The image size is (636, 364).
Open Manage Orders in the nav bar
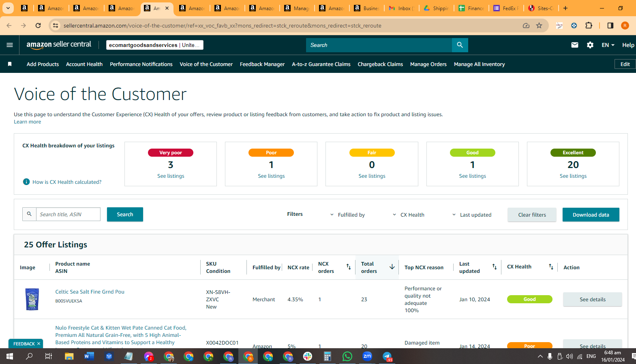[x=428, y=64]
